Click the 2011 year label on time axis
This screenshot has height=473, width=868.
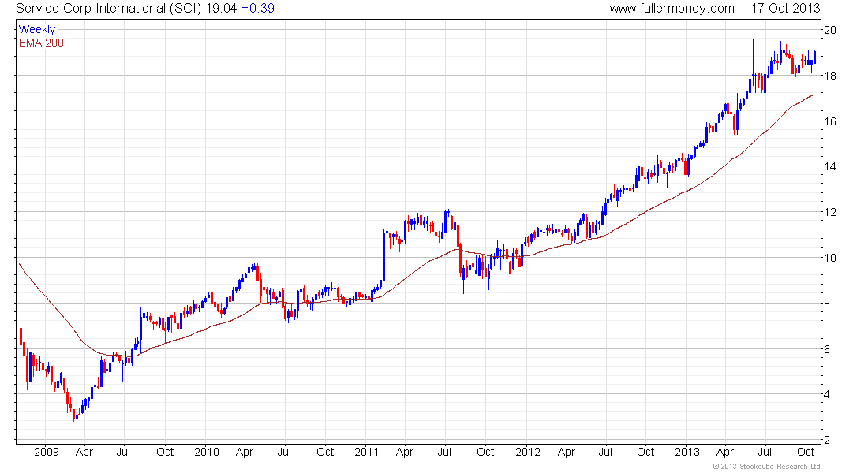[366, 452]
